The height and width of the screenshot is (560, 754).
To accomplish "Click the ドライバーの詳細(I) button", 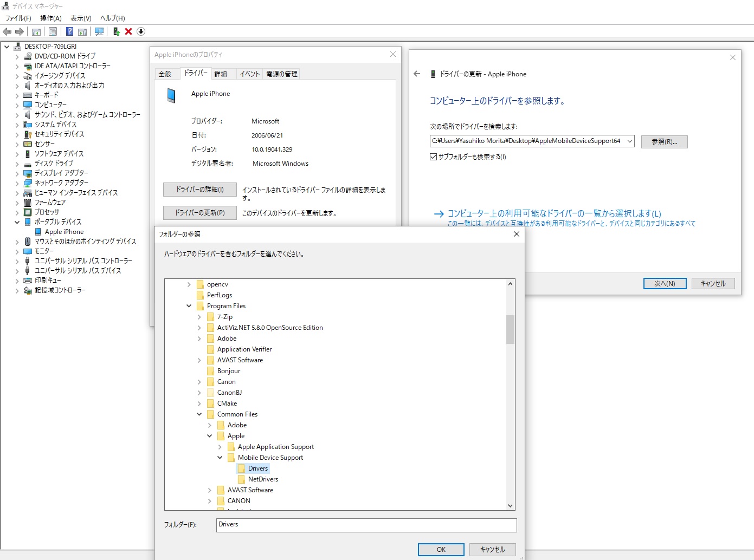I will 199,190.
